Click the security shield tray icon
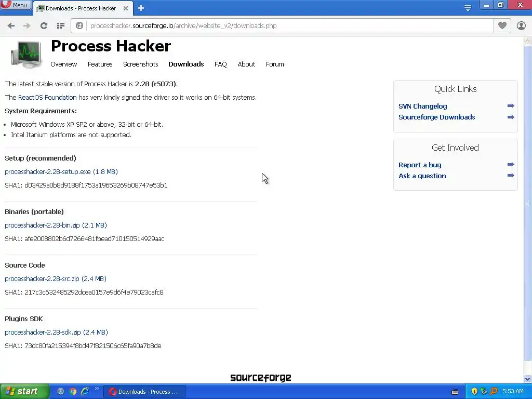Image resolution: width=532 pixels, height=399 pixels. tap(474, 391)
